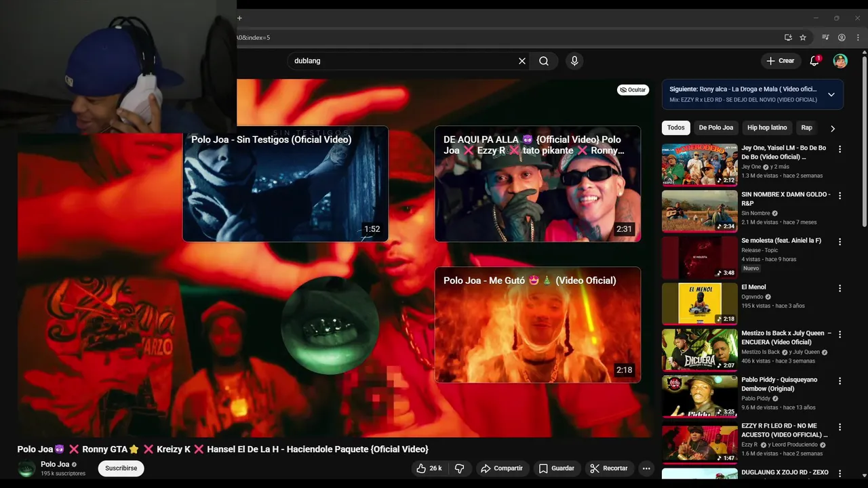Hide end-screen suggestions with Ocultar
This screenshot has height=488, width=868.
633,89
